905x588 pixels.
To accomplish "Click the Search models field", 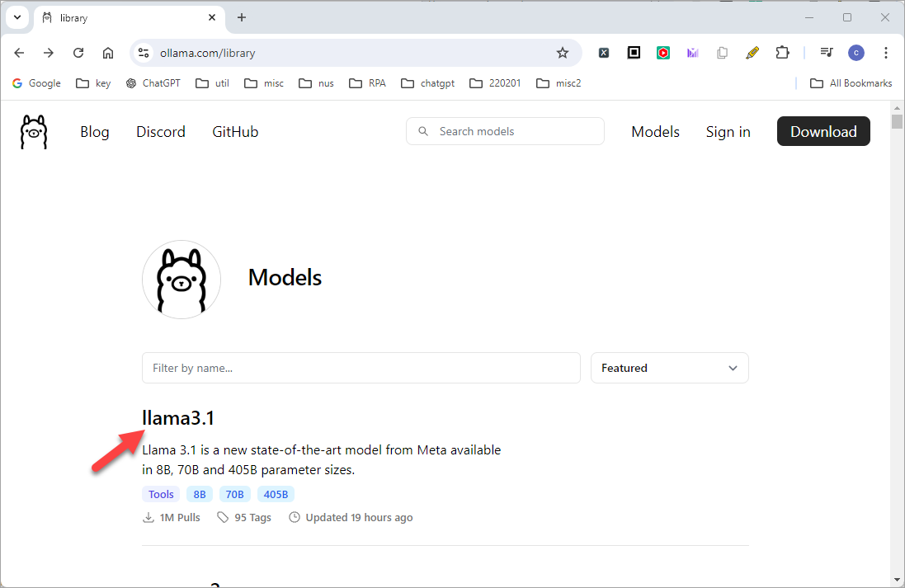I will click(x=505, y=132).
